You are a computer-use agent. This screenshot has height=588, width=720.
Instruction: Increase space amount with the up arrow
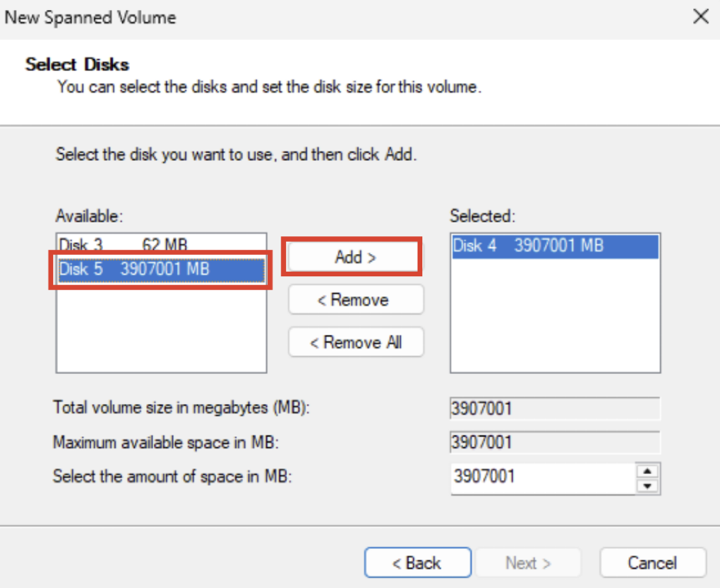click(648, 471)
